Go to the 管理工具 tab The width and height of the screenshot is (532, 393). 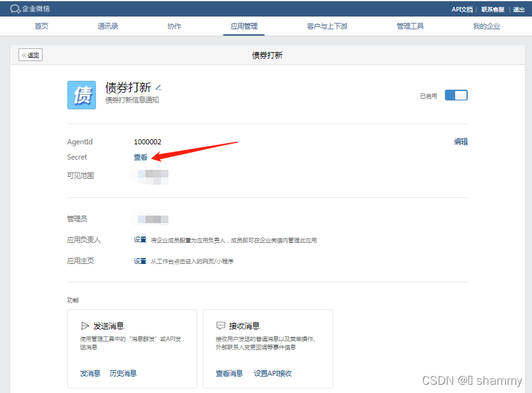(x=410, y=26)
